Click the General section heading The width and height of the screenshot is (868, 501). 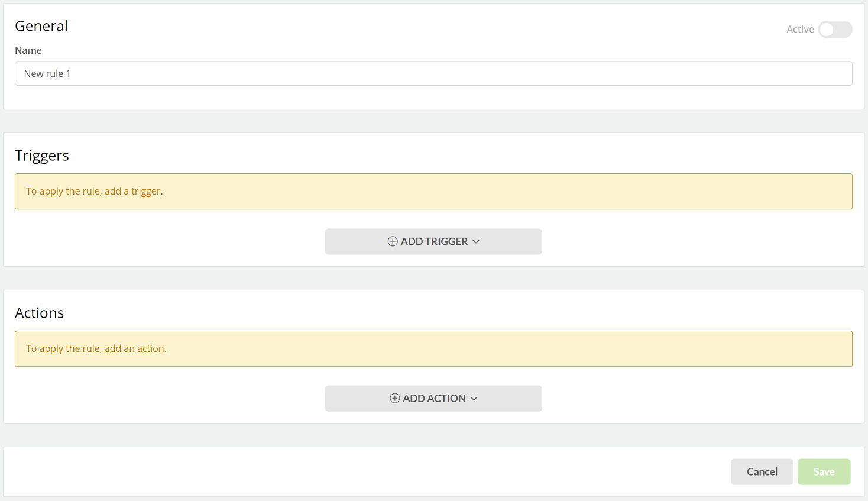41,26
